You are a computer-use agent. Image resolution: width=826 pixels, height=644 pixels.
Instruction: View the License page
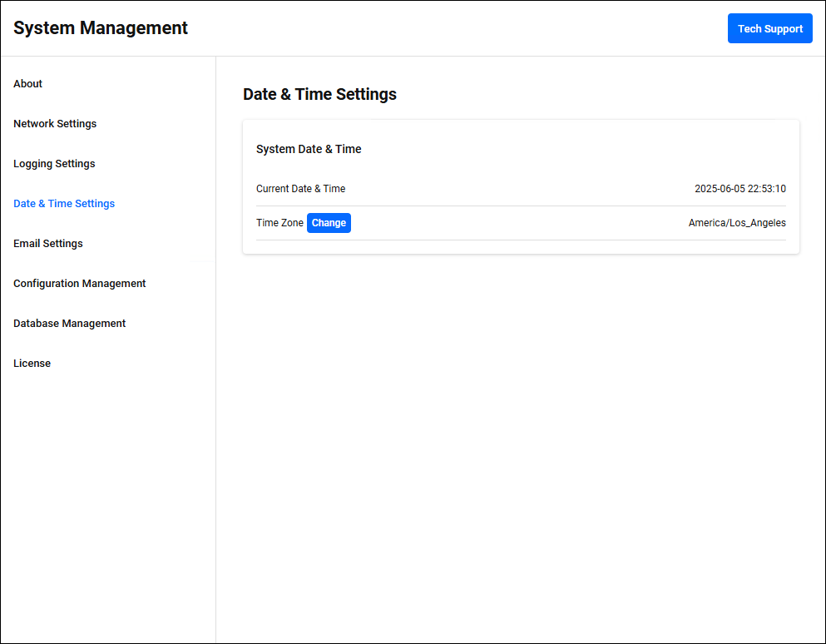[x=32, y=364]
